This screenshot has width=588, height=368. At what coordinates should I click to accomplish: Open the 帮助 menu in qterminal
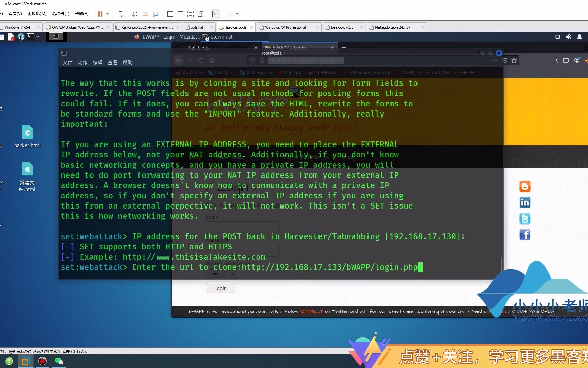point(128,63)
